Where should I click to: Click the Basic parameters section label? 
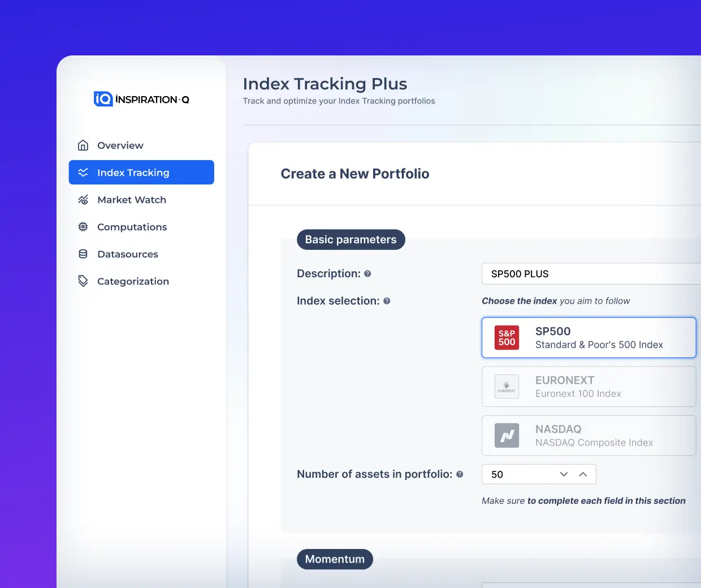pos(350,240)
